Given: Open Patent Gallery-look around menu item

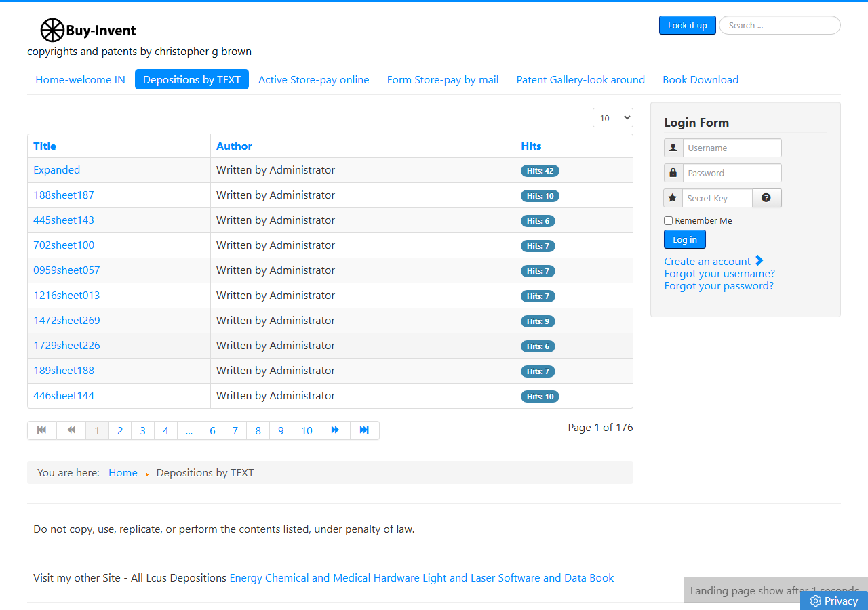Looking at the screenshot, I should [580, 79].
